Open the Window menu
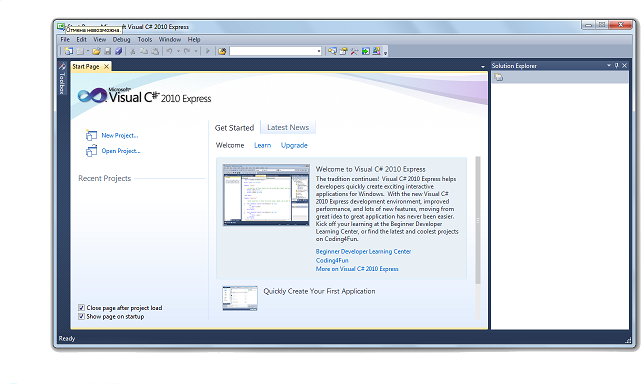Screen dimensions: 641x384 (x=170, y=39)
